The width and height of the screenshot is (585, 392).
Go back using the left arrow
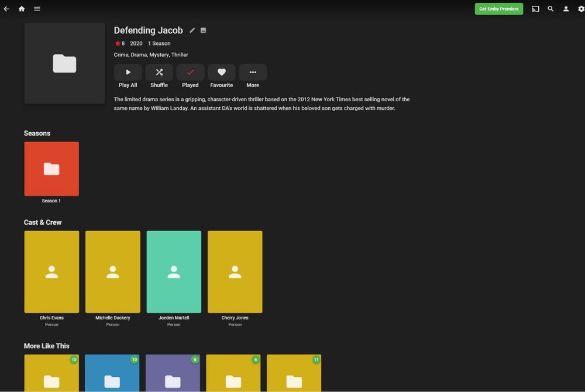[6, 9]
